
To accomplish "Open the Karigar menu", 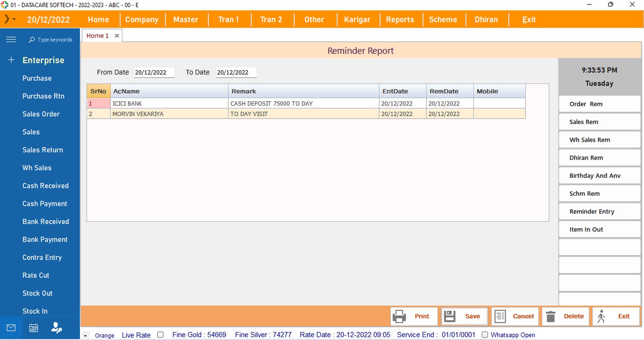I will pos(357,19).
